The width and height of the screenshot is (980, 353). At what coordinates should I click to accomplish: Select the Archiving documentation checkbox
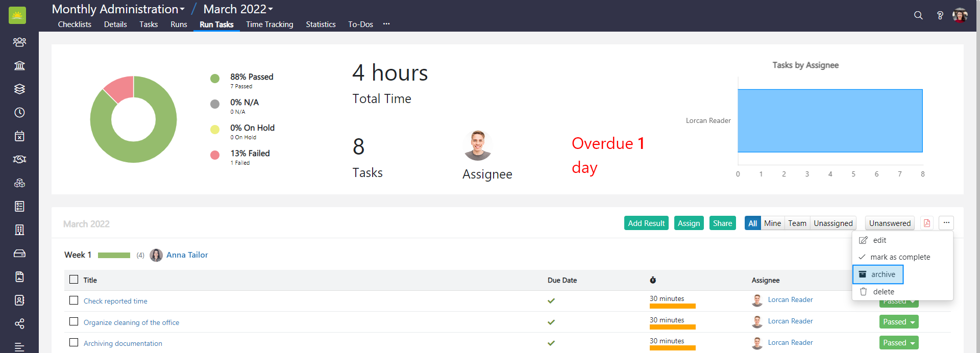pos(74,343)
